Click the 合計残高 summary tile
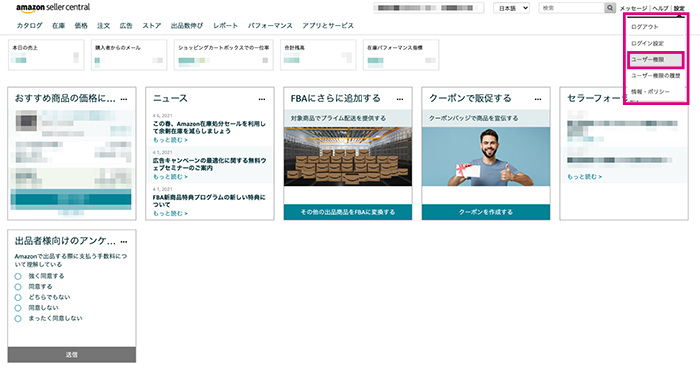Image resolution: width=700 pixels, height=373 pixels. point(318,55)
